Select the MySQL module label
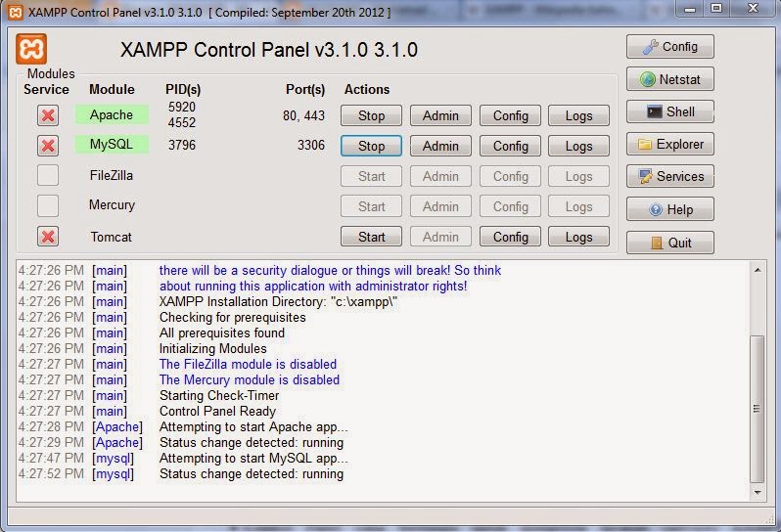Viewport: 781px width, 532px height. [112, 145]
